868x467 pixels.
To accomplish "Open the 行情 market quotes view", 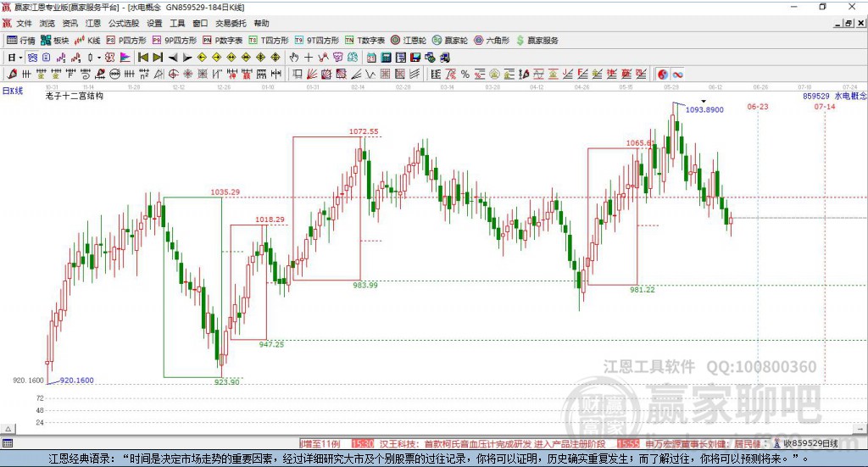I will point(20,41).
